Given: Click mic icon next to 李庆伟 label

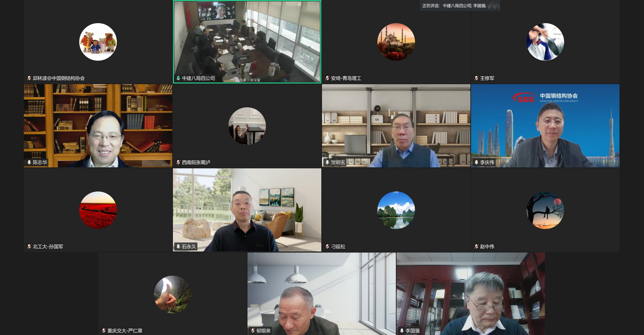Looking at the screenshot, I should coord(476,162).
